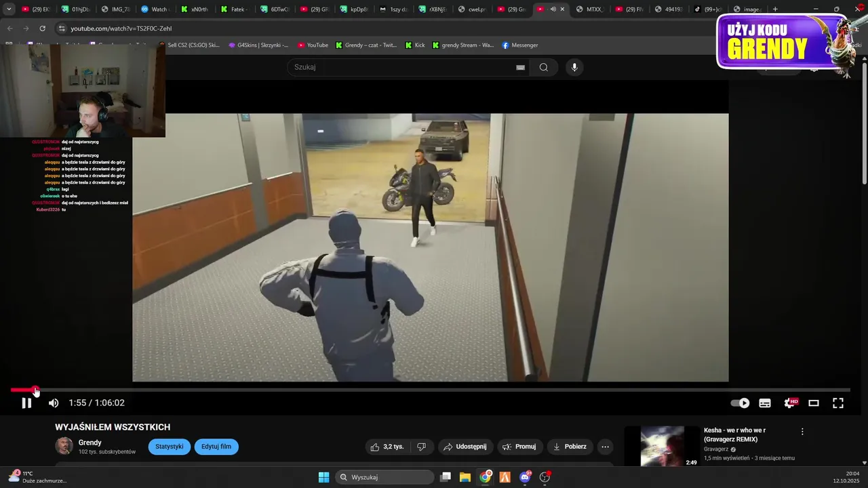
Task: Mute the video with the speaker icon
Action: click(54, 403)
